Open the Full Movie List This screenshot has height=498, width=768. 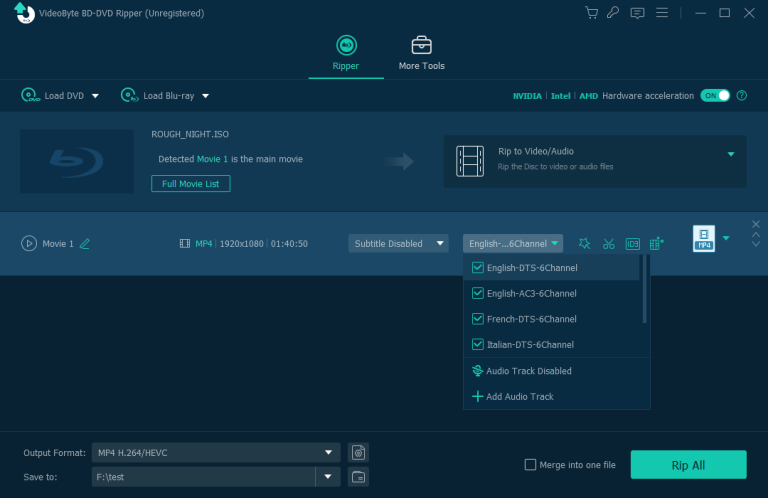coord(191,184)
